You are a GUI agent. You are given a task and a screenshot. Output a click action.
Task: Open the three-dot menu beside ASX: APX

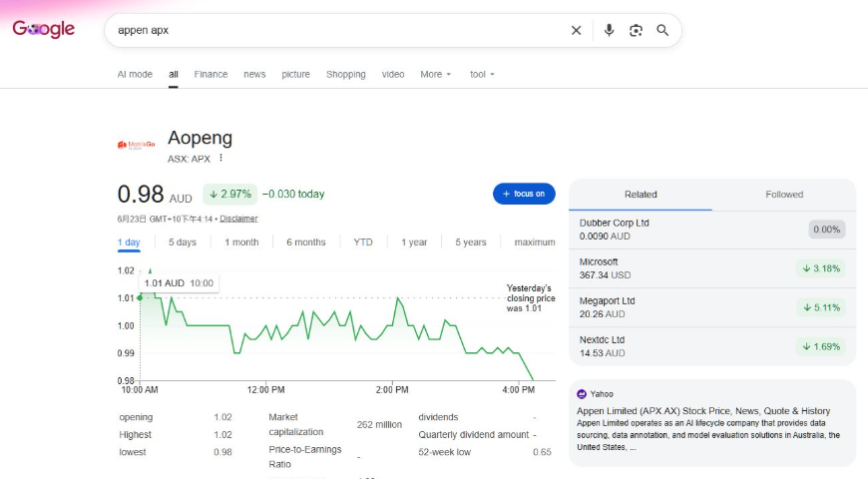(220, 158)
